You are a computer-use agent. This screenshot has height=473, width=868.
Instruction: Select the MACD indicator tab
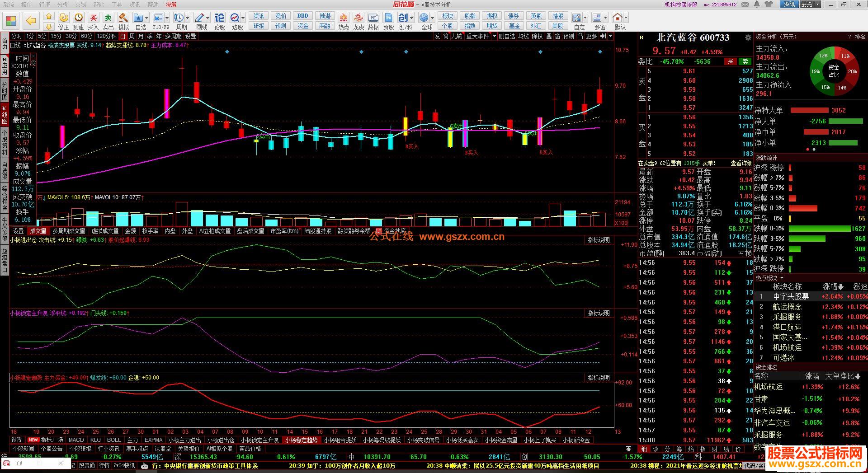76,440
